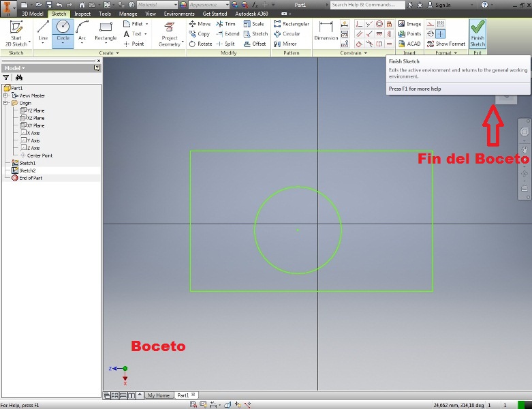Image resolution: width=532 pixels, height=409 pixels.
Task: Toggle the last status bar degrees-of-freedom icon
Action: pyautogui.click(x=248, y=405)
